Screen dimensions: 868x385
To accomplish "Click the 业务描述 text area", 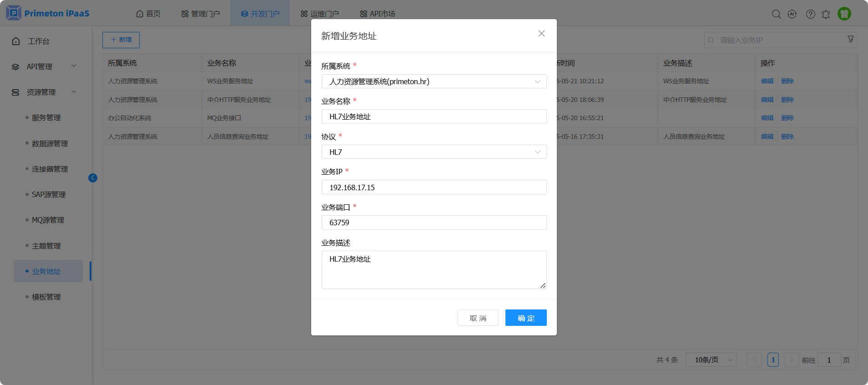I will (x=434, y=269).
